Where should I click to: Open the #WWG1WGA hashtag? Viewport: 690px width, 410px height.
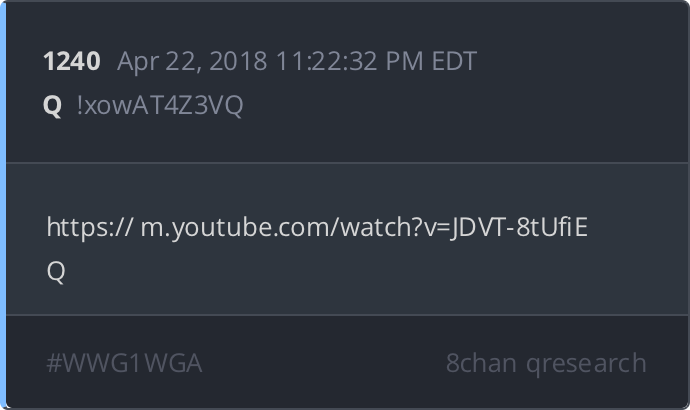[x=125, y=363]
